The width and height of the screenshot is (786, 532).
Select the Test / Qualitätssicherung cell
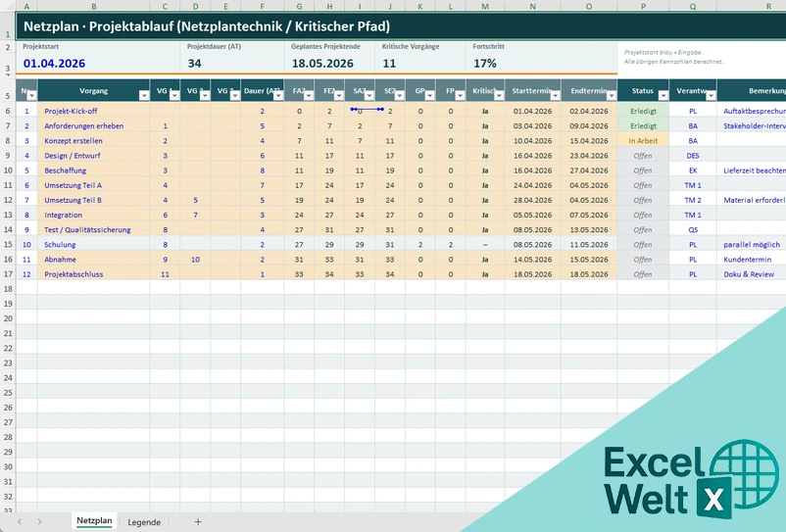pos(94,230)
